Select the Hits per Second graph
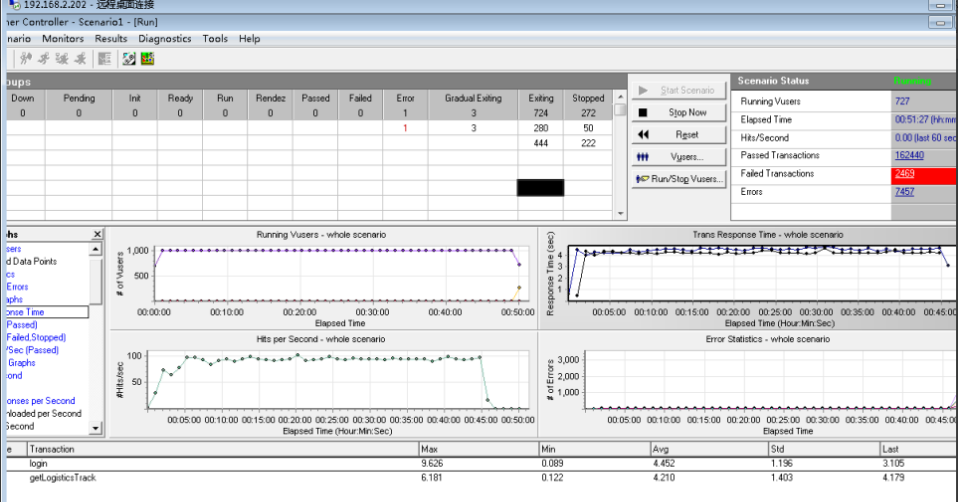Image resolution: width=958 pixels, height=502 pixels. pos(323,385)
